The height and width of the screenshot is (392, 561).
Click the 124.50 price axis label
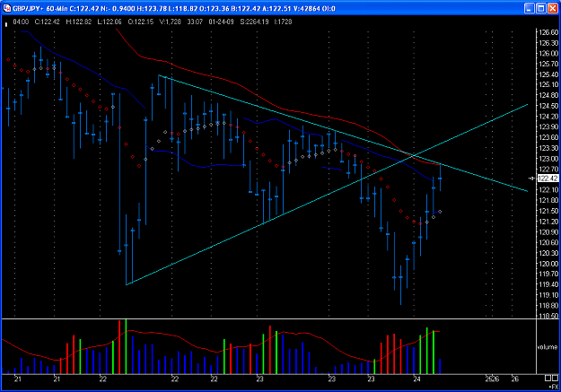tap(548, 106)
